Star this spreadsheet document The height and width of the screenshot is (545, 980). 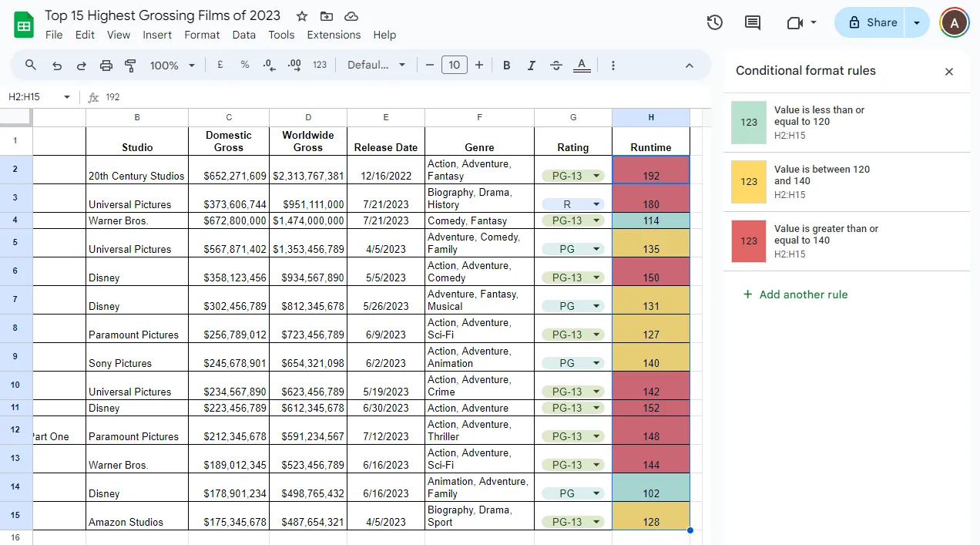click(x=302, y=16)
